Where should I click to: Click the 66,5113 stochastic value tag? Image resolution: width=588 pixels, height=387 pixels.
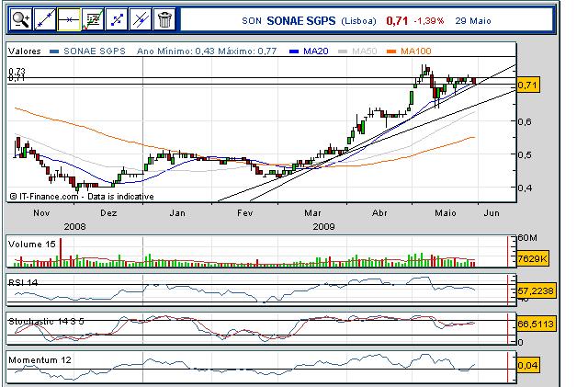click(x=536, y=324)
